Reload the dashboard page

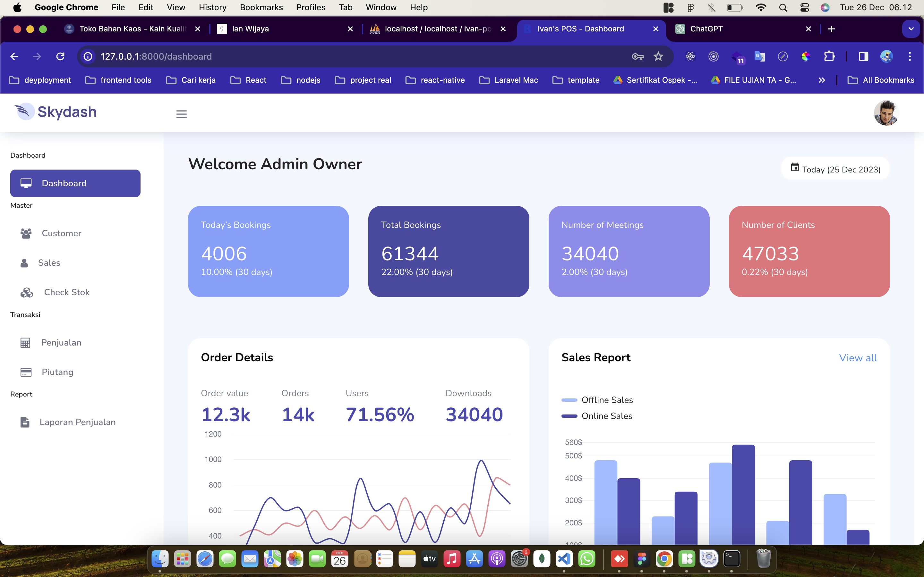pos(60,56)
